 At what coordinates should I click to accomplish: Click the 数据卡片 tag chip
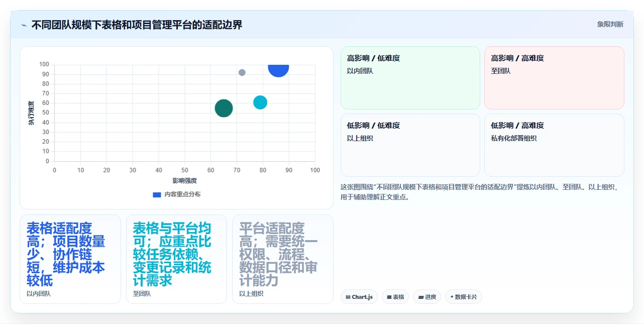[x=463, y=297]
